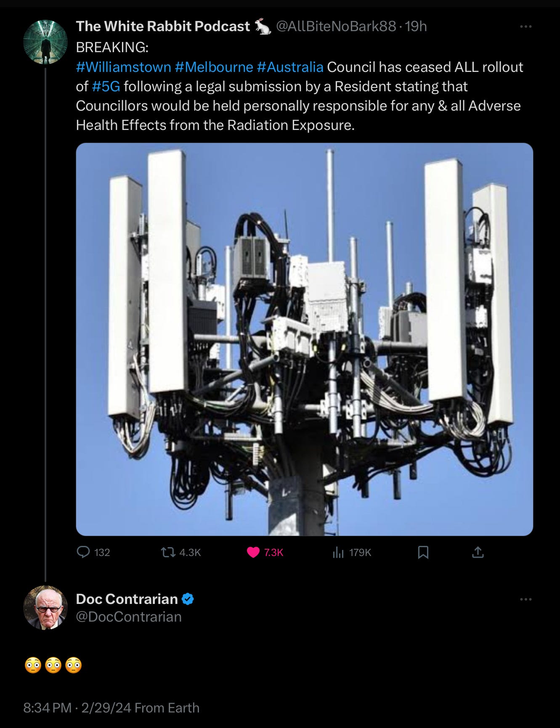Open the #Australia hashtag
This screenshot has height=728, width=560.
290,67
